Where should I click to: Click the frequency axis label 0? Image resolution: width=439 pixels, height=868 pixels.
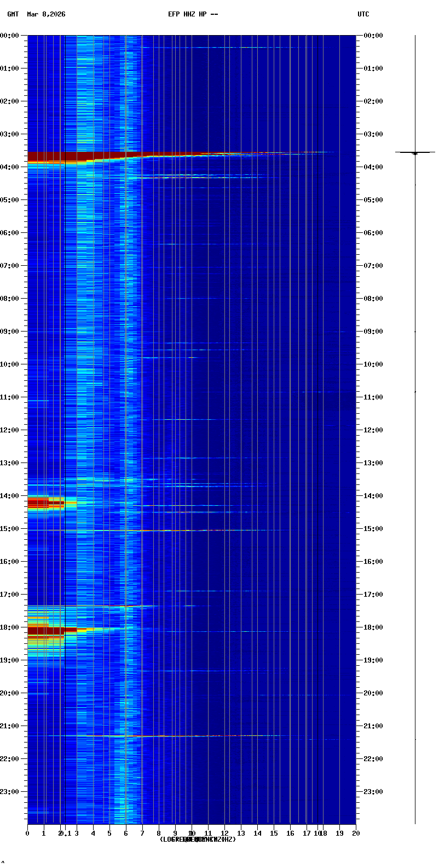(27, 833)
